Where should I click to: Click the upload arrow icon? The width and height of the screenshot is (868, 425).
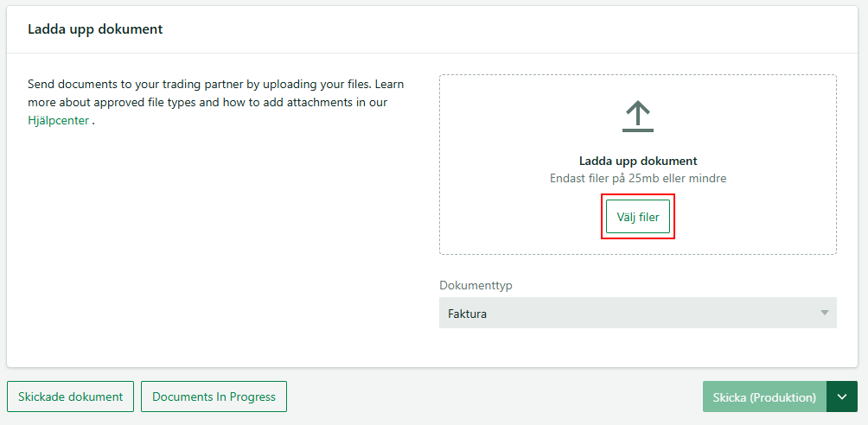point(638,117)
